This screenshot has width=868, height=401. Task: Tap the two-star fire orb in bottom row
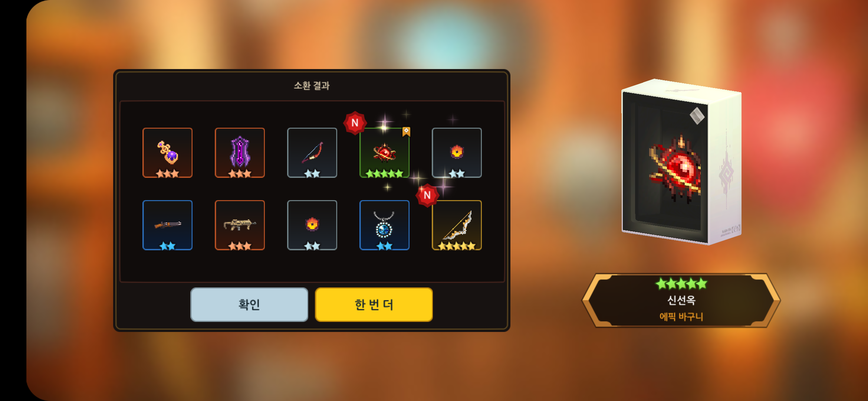tap(312, 225)
